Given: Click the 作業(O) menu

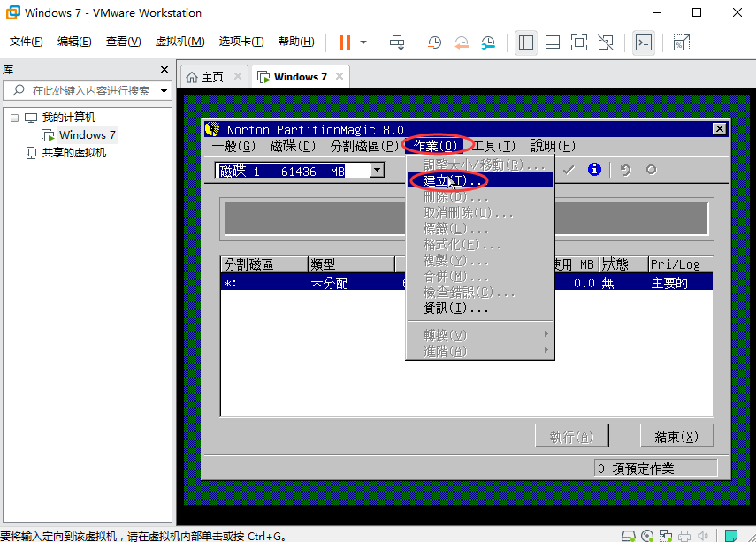Looking at the screenshot, I should click(x=435, y=146).
